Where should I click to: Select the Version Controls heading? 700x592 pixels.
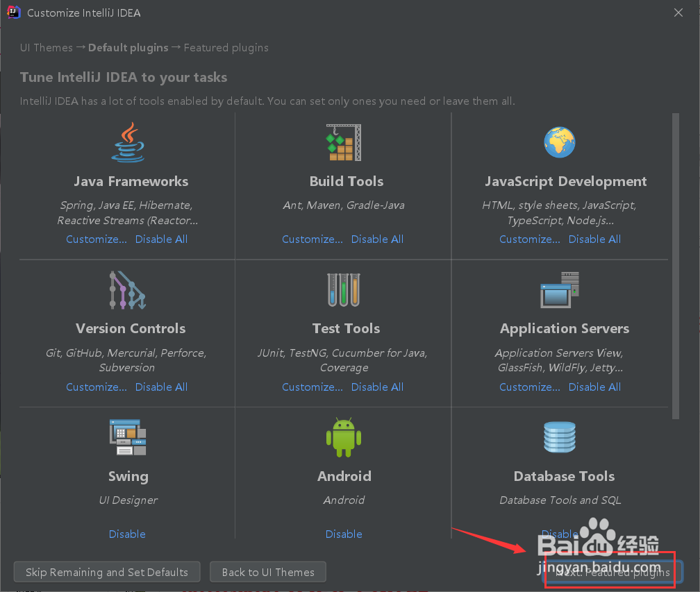click(131, 329)
